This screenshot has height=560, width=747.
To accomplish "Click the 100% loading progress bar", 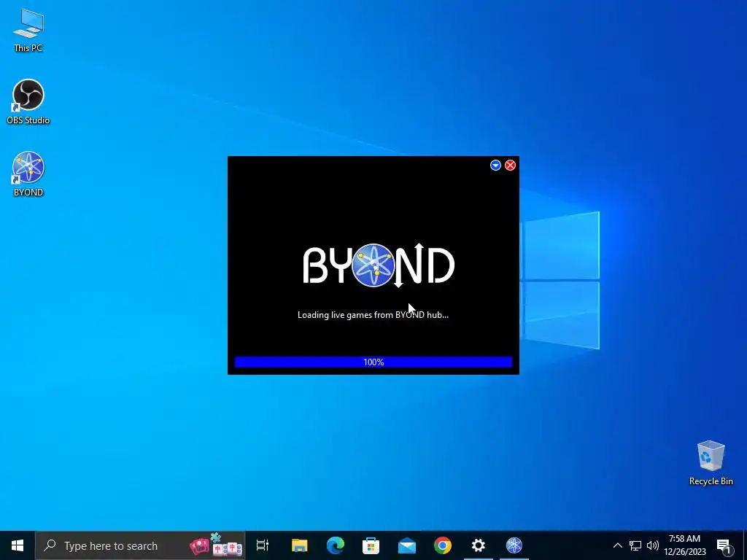I will (x=373, y=362).
